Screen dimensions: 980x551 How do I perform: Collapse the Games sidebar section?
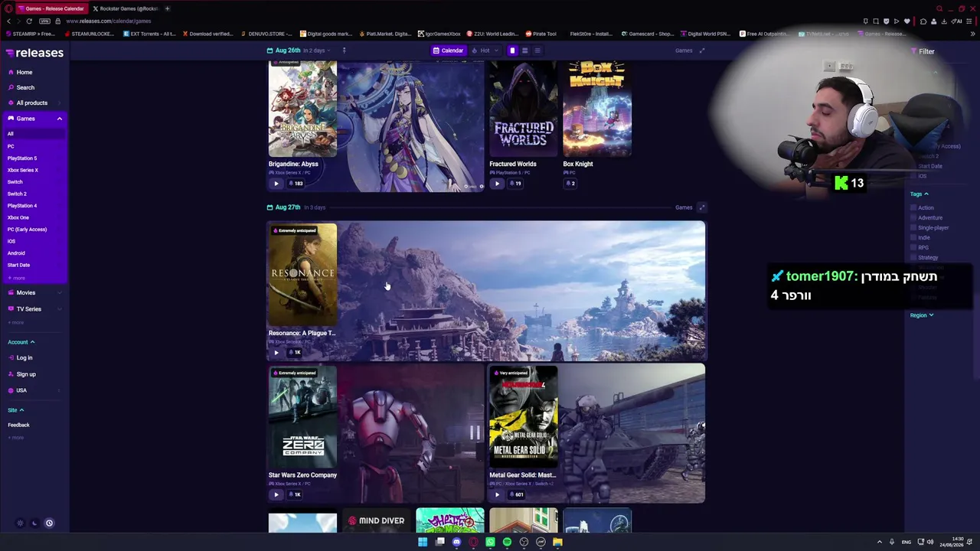tap(59, 119)
